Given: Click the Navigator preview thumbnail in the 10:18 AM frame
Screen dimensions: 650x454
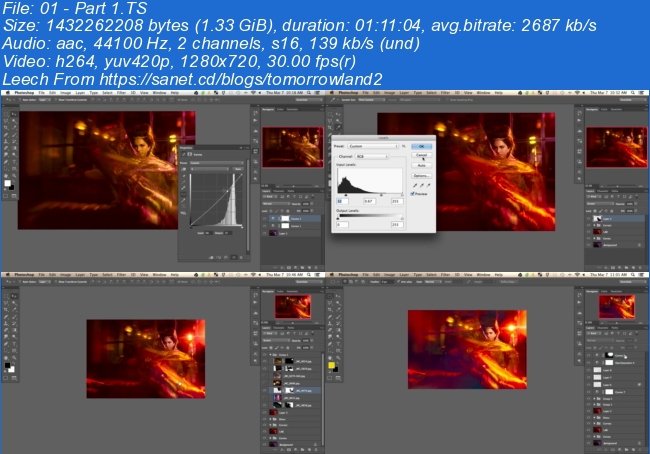Looking at the screenshot, I should [x=293, y=147].
